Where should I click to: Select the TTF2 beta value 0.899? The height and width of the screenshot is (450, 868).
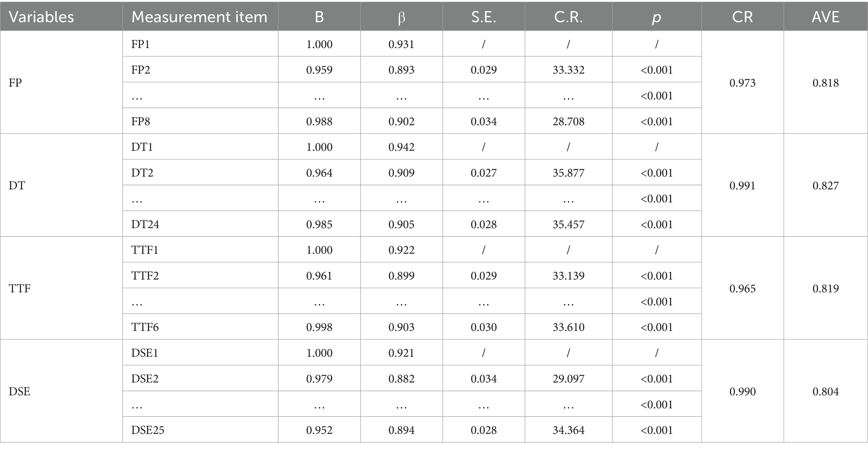401,276
